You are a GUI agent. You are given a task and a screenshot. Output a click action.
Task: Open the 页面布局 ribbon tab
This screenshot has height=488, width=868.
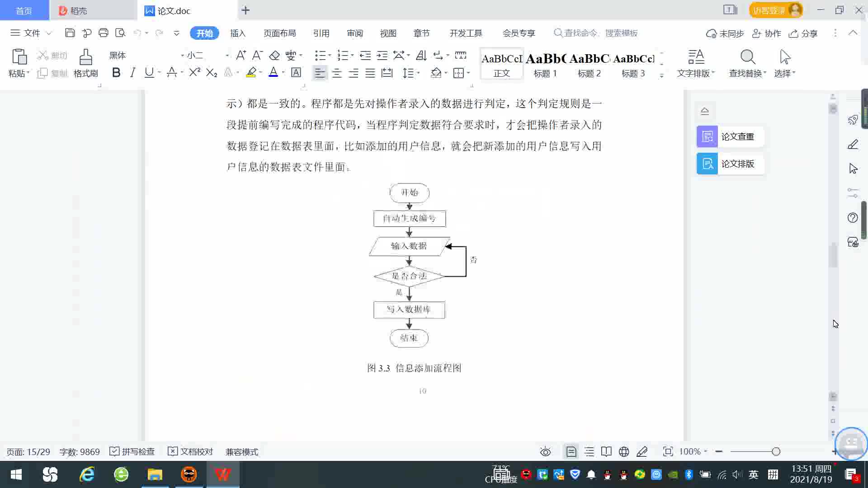pos(279,33)
